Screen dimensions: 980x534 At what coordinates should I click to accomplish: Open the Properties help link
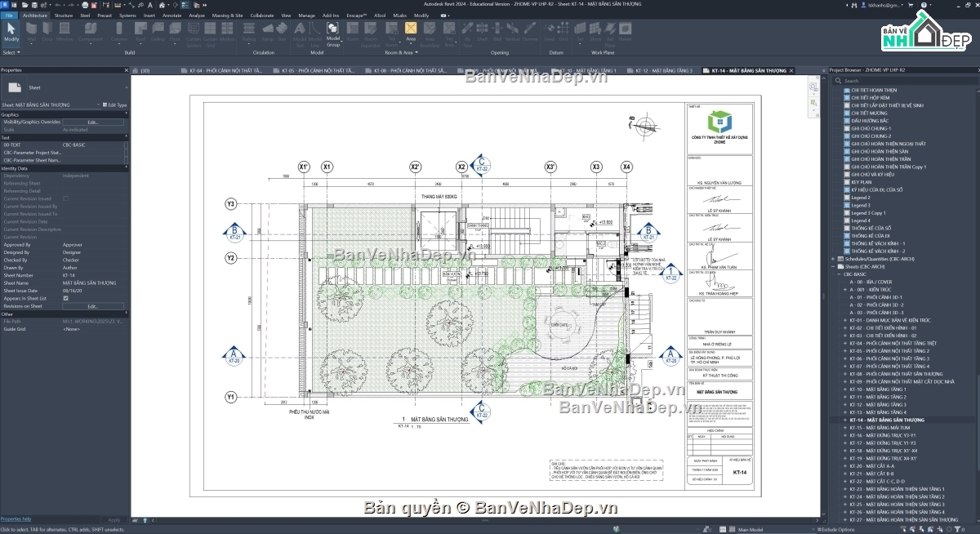16,519
